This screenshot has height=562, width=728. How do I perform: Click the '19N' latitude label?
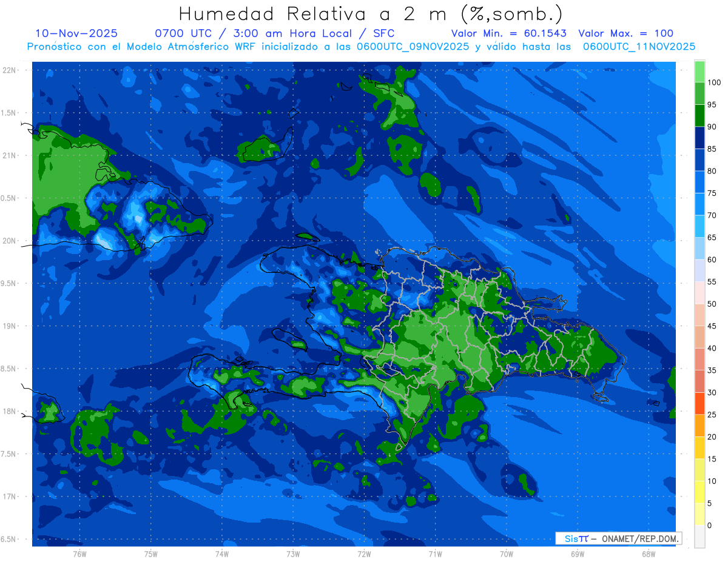pos(10,326)
